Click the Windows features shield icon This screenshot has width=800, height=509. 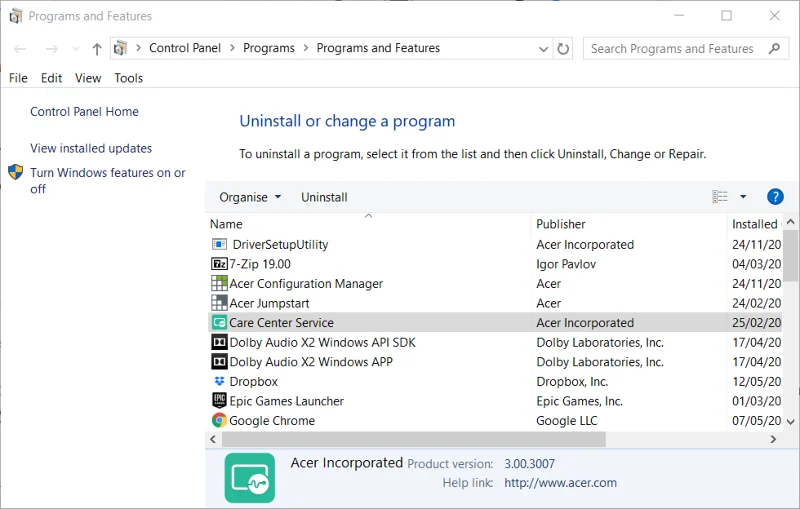(x=16, y=172)
